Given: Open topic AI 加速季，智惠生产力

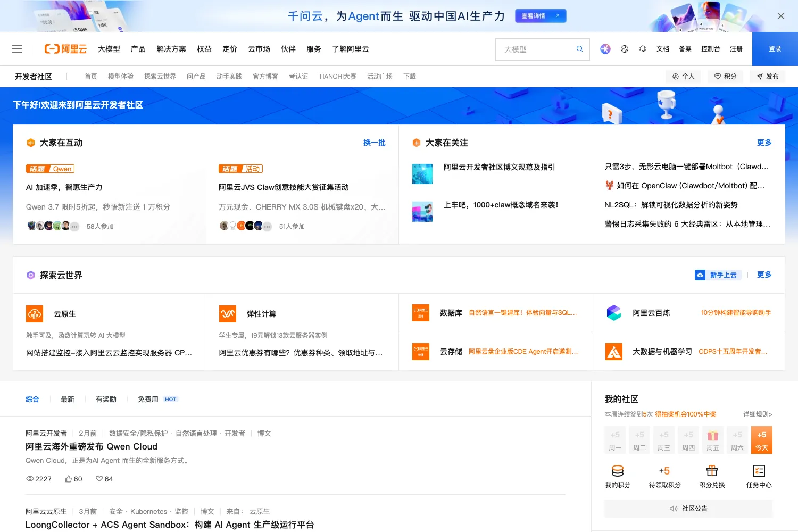Looking at the screenshot, I should click(x=64, y=187).
